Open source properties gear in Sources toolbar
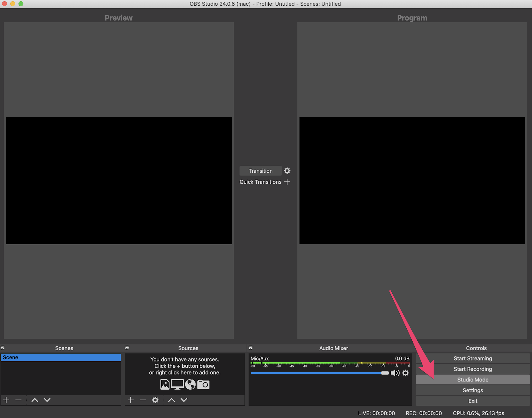Image resolution: width=532 pixels, height=418 pixels. point(155,400)
